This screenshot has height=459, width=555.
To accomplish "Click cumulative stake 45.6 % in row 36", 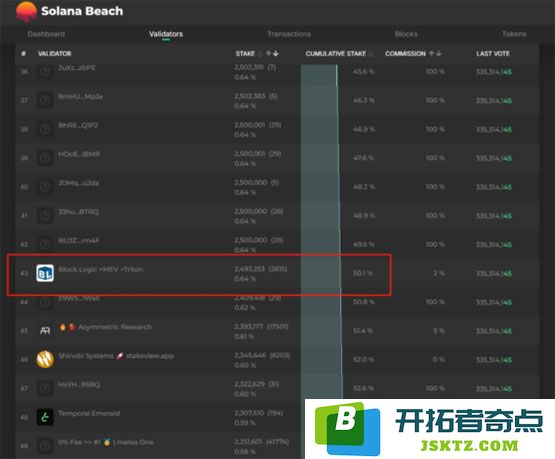I will coord(364,71).
